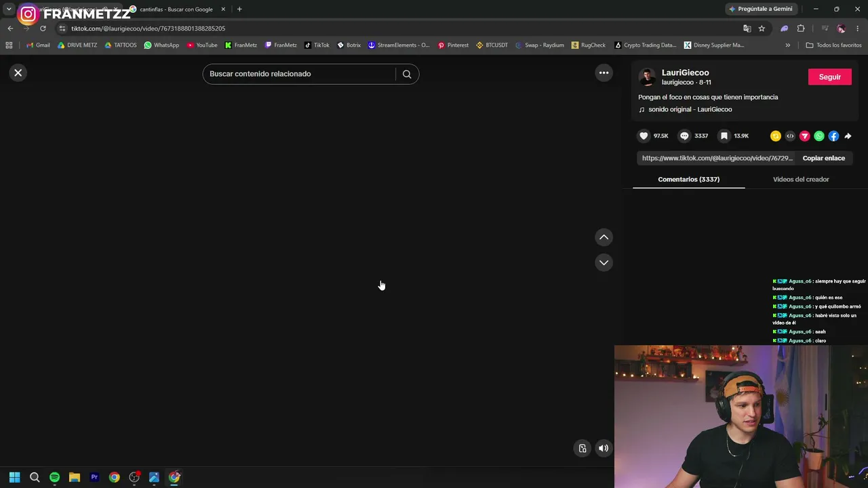The image size is (868, 488).
Task: Open the YouTube bookmark
Action: (x=202, y=45)
